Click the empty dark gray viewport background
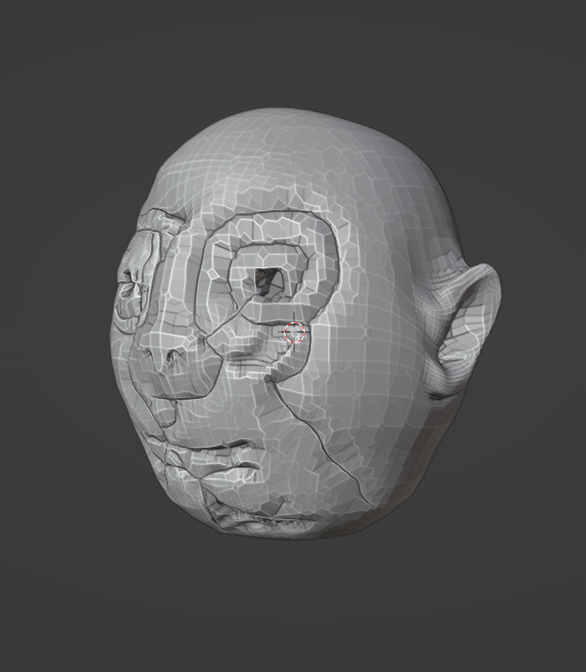This screenshot has height=672, width=586. (x=86, y=600)
